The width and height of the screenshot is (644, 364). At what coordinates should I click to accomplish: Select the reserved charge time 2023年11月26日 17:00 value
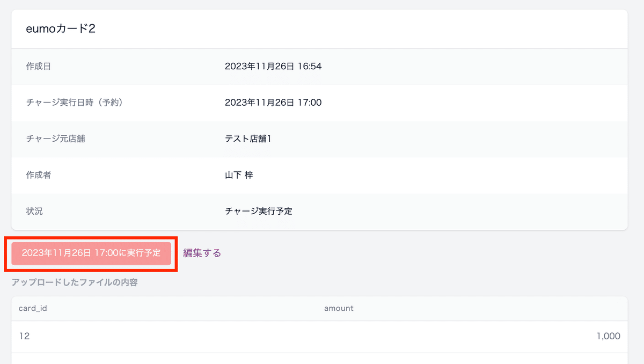coord(273,103)
